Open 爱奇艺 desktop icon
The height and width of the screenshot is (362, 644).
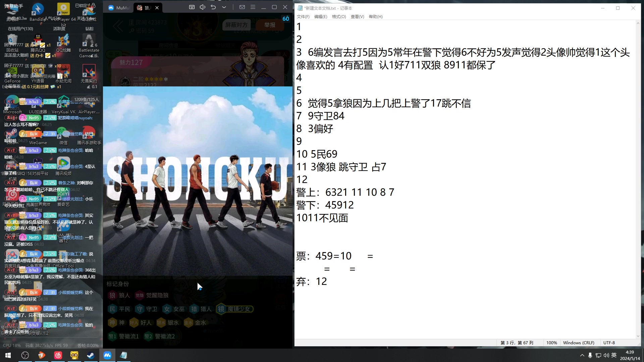click(63, 198)
